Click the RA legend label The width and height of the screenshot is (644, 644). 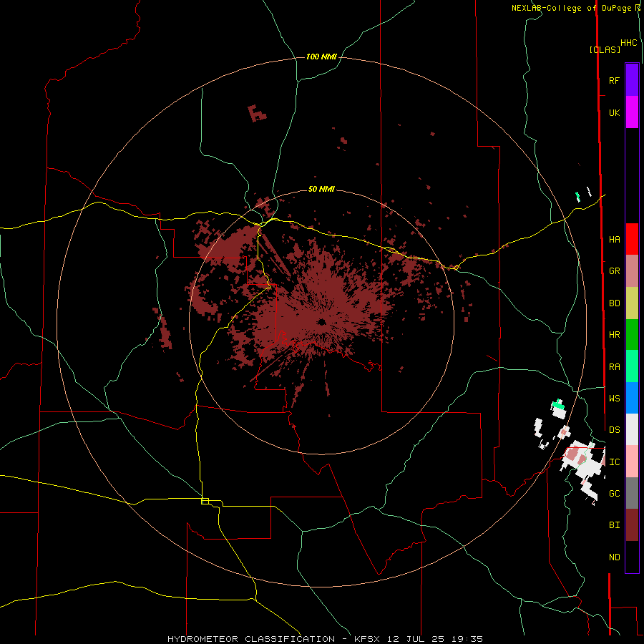click(614, 367)
